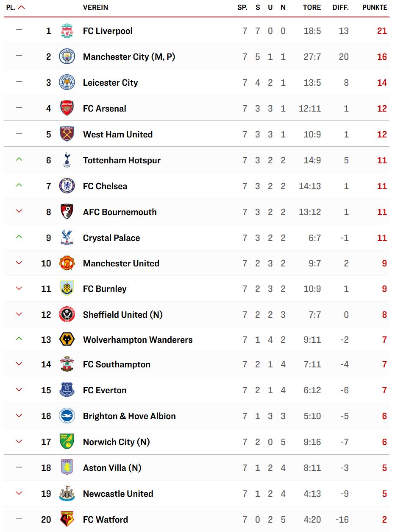This screenshot has width=395, height=532.
Task: Click the Tottenham Hotspur crest icon
Action: (x=67, y=160)
